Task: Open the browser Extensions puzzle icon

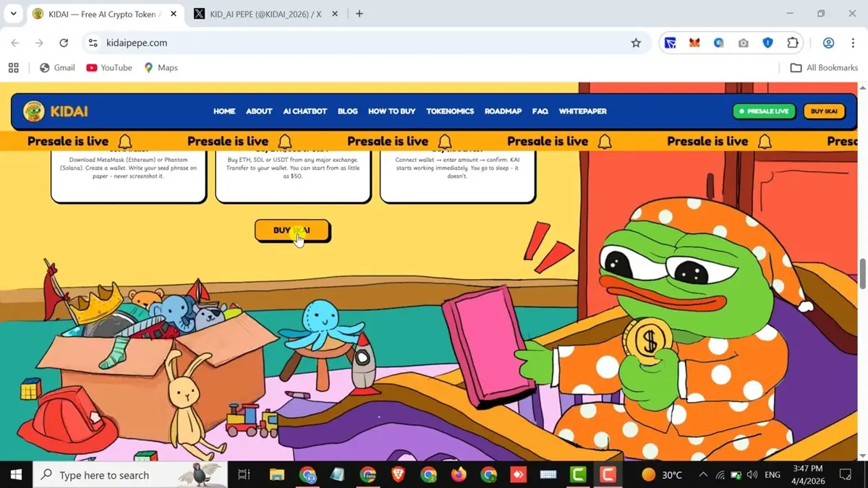Action: click(793, 43)
